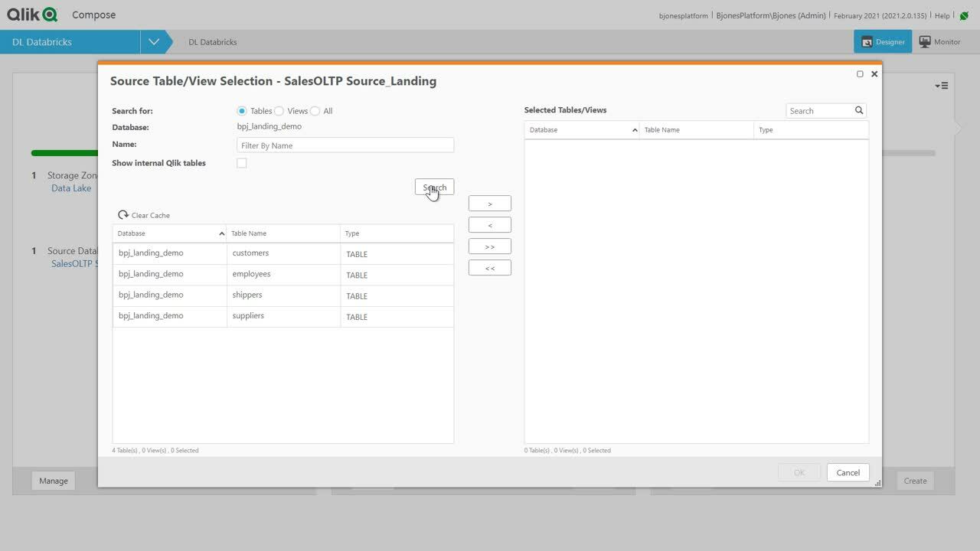Screen dimensions: 980x551
Task: Click TABLE type in the suppliers row
Action: pyautogui.click(x=357, y=317)
